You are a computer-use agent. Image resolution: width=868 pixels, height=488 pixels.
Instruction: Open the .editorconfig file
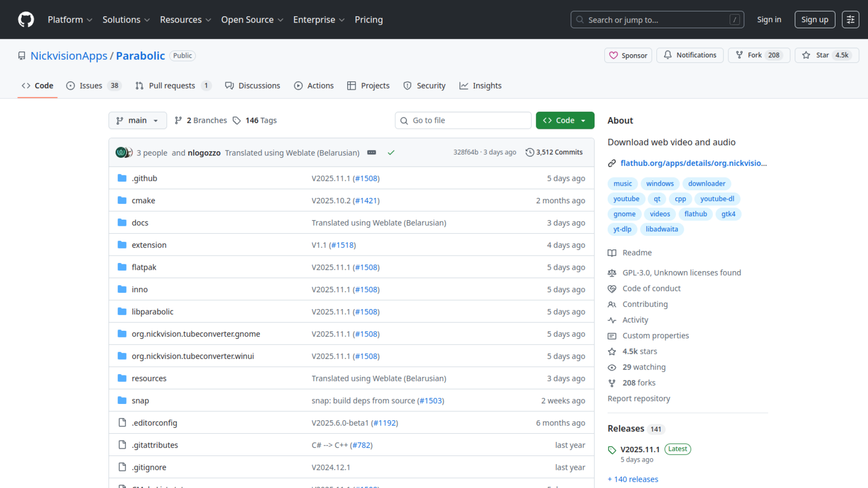click(x=154, y=423)
